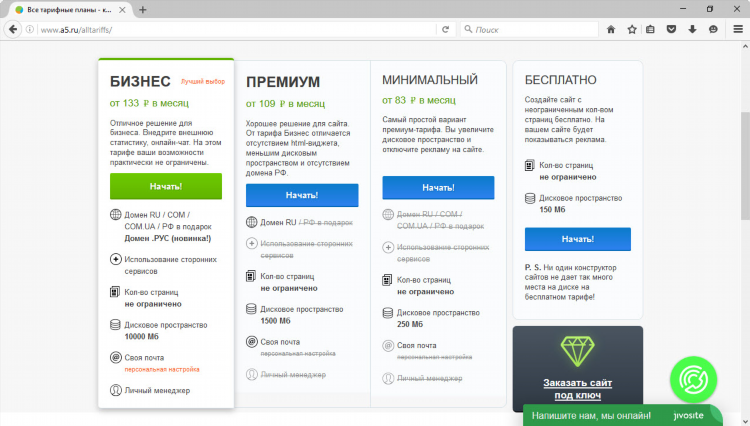The height and width of the screenshot is (426, 750).
Task: Click the БЕСПЛАТНО plan heading
Action: tap(561, 80)
